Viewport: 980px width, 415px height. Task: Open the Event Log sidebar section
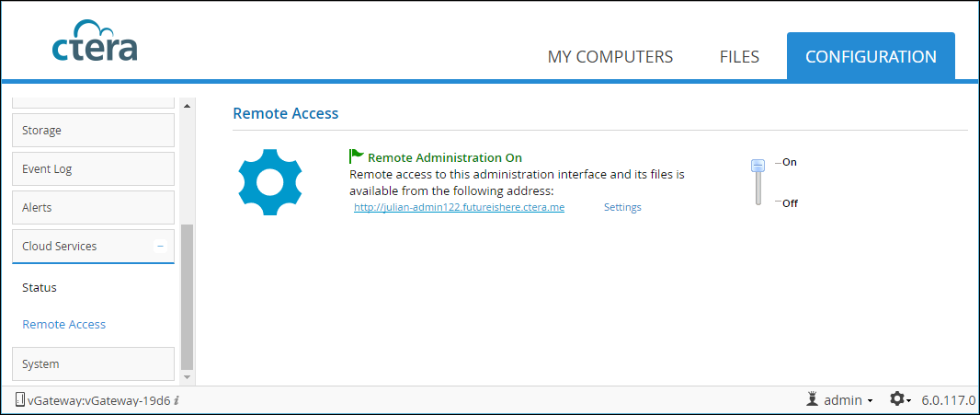[93, 169]
